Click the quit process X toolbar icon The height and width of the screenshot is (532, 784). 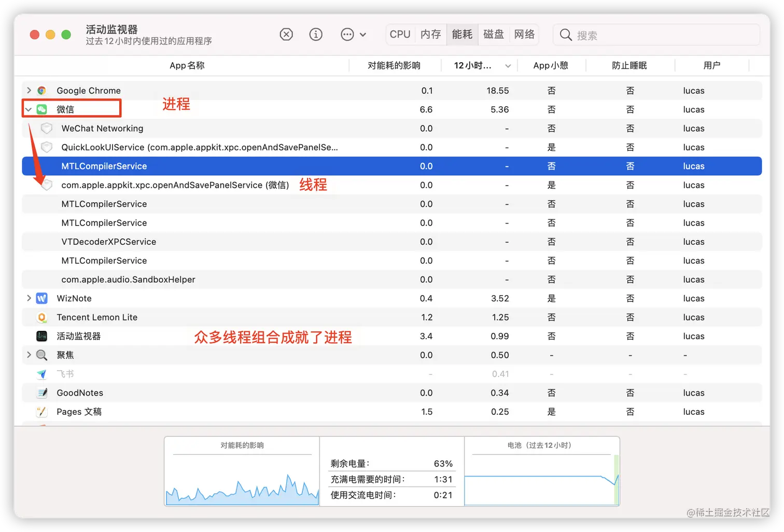tap(286, 34)
